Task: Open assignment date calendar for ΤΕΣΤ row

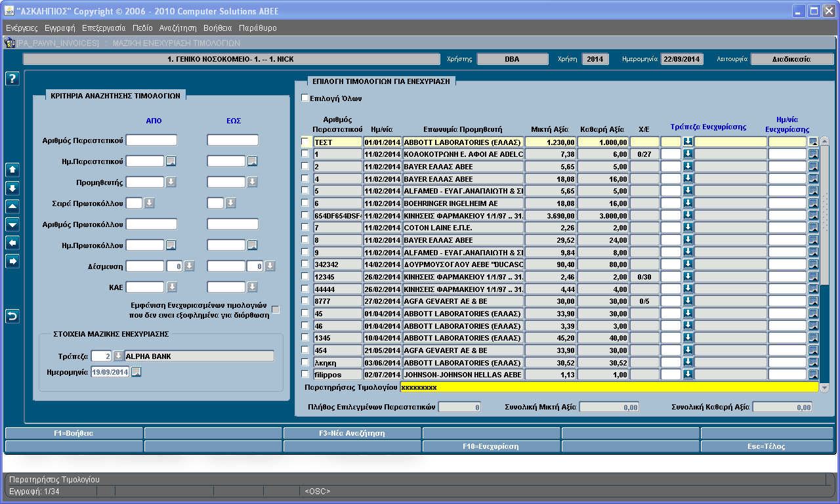Action: (814, 142)
